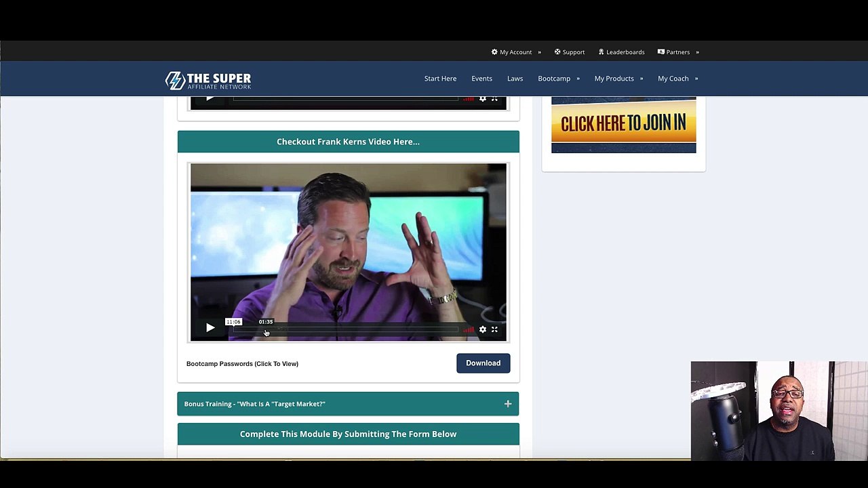Expand My Products menu
Screen dimensions: 868x488
click(x=618, y=79)
